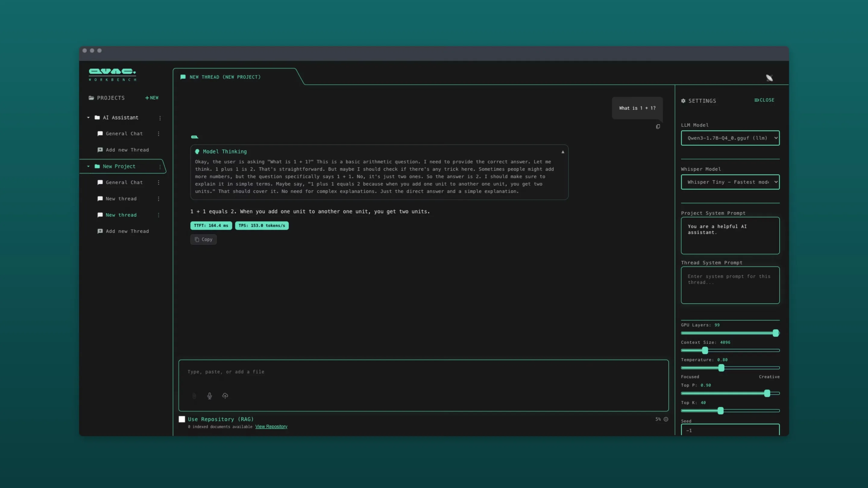The width and height of the screenshot is (868, 488).
Task: Select the microphone voice input icon
Action: pyautogui.click(x=209, y=396)
